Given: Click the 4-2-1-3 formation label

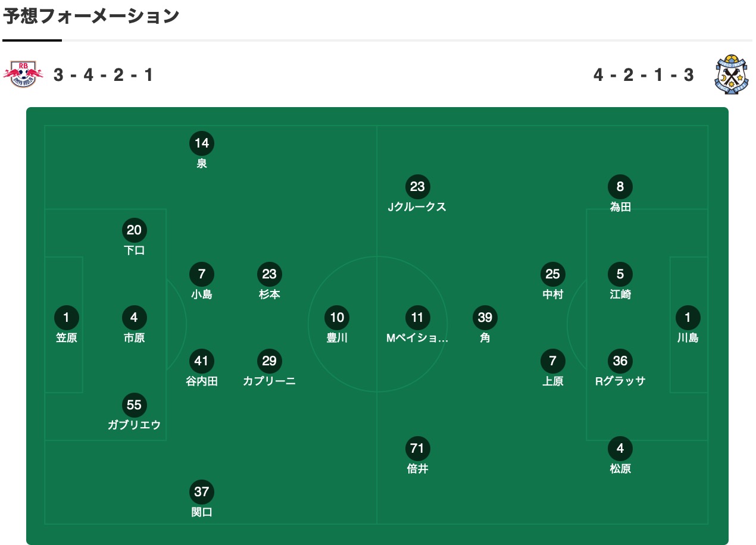Looking at the screenshot, I should click(644, 75).
